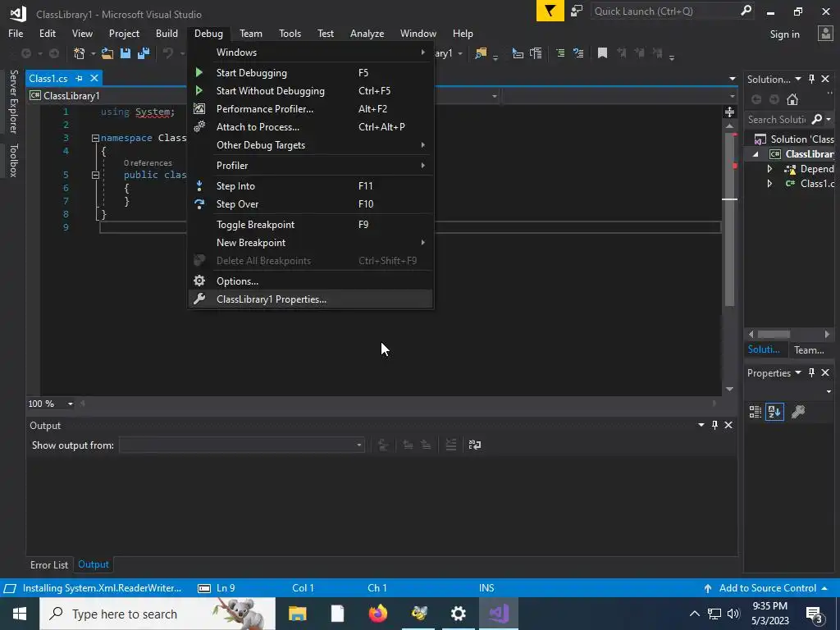
Task: Expand the Dependencies tree node
Action: pos(769,169)
